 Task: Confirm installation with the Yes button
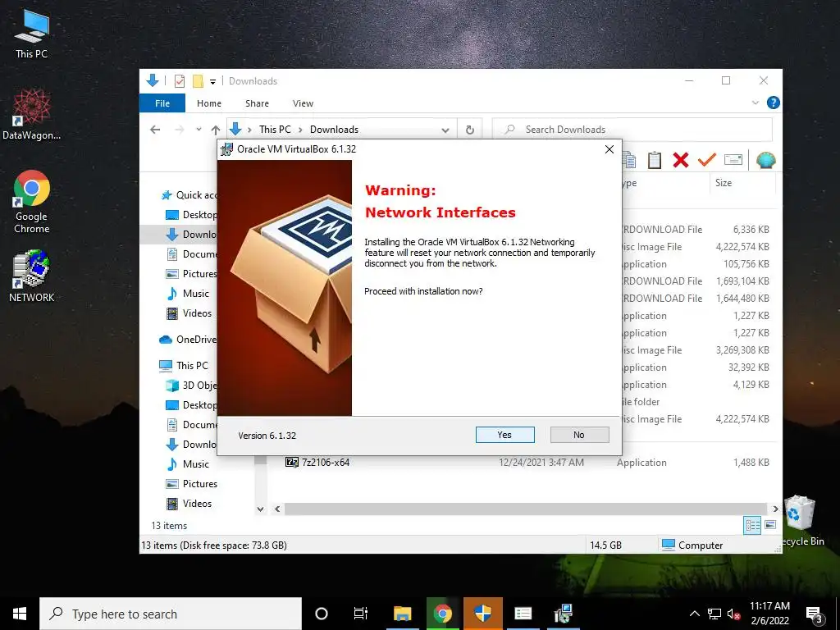504,435
